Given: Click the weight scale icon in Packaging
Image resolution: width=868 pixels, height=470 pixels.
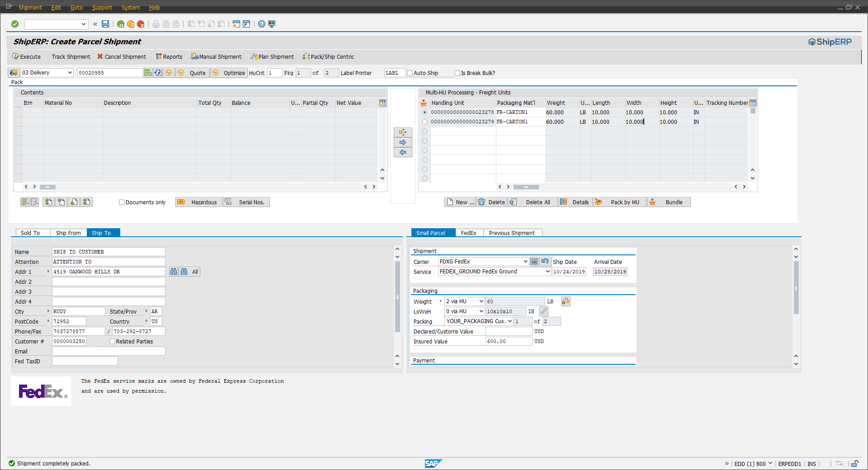Looking at the screenshot, I should [x=565, y=301].
